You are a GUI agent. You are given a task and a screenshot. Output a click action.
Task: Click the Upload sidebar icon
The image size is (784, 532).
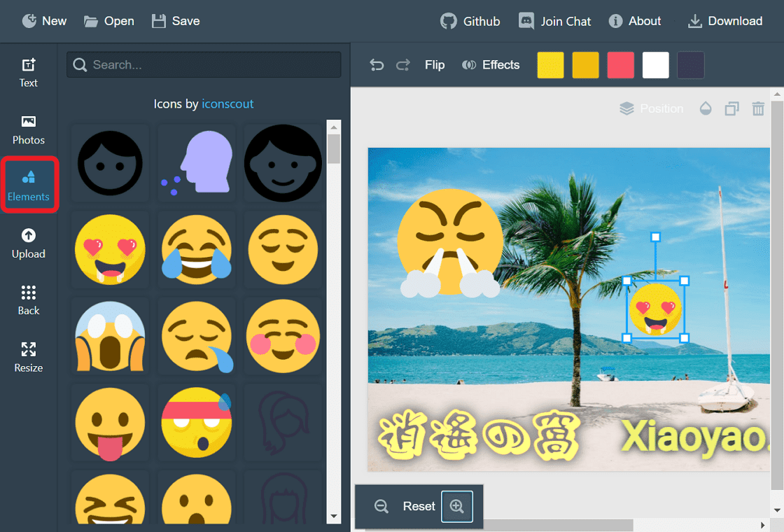click(x=28, y=244)
